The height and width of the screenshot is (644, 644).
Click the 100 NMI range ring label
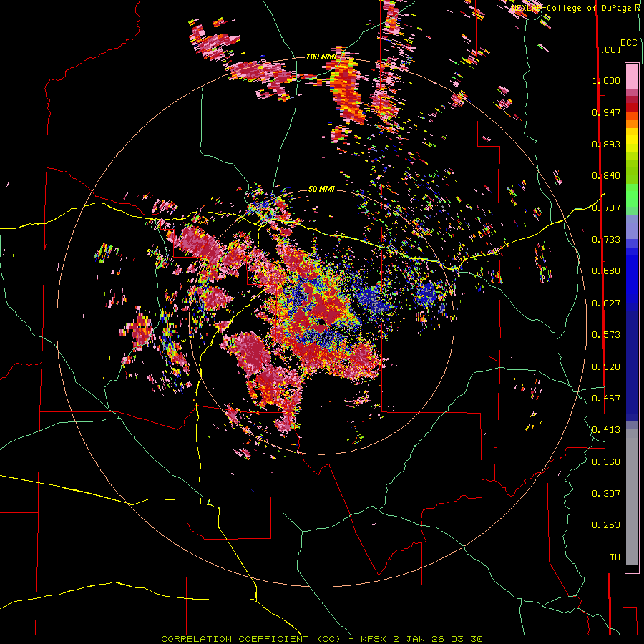point(321,57)
